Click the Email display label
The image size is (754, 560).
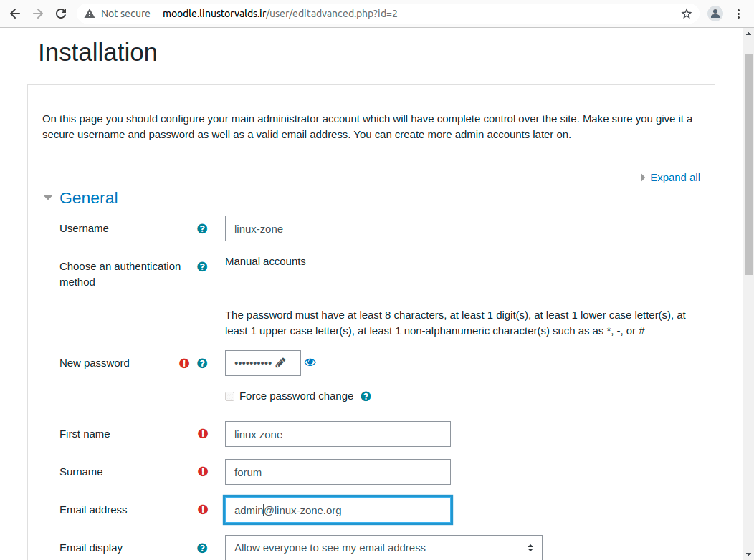tap(91, 548)
